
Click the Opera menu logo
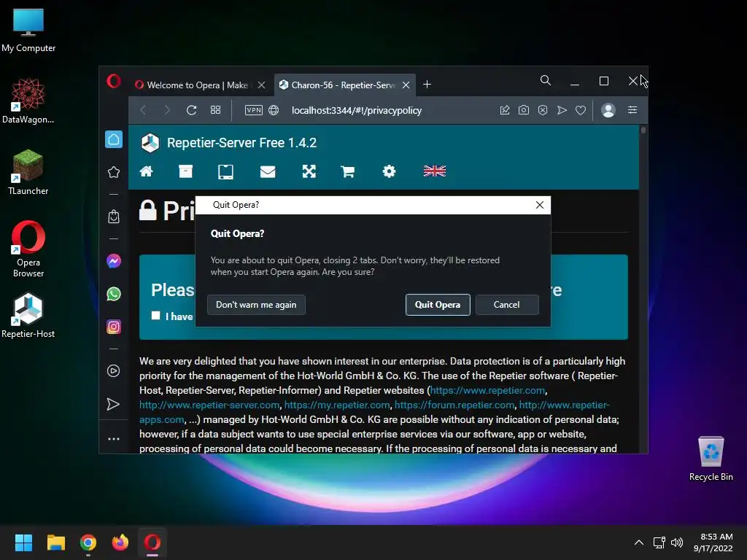pyautogui.click(x=113, y=81)
